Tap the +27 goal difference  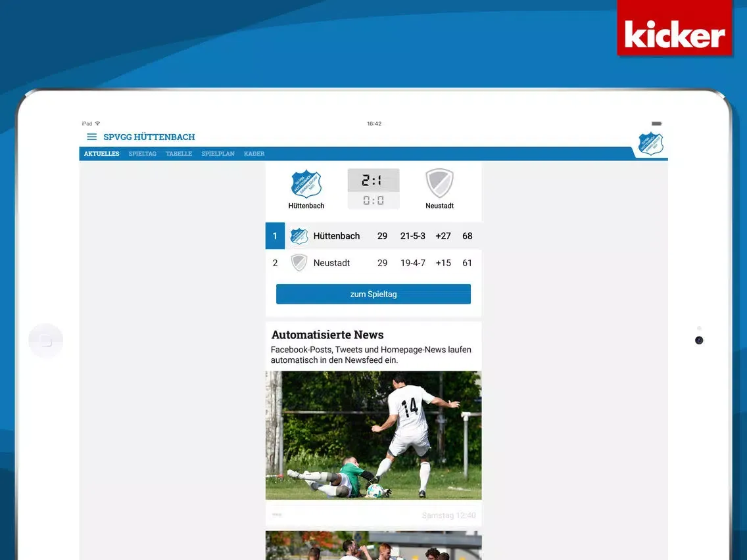tap(443, 236)
